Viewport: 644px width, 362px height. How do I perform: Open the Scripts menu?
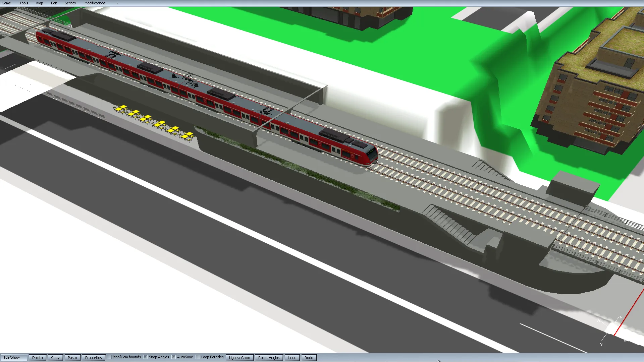point(70,3)
